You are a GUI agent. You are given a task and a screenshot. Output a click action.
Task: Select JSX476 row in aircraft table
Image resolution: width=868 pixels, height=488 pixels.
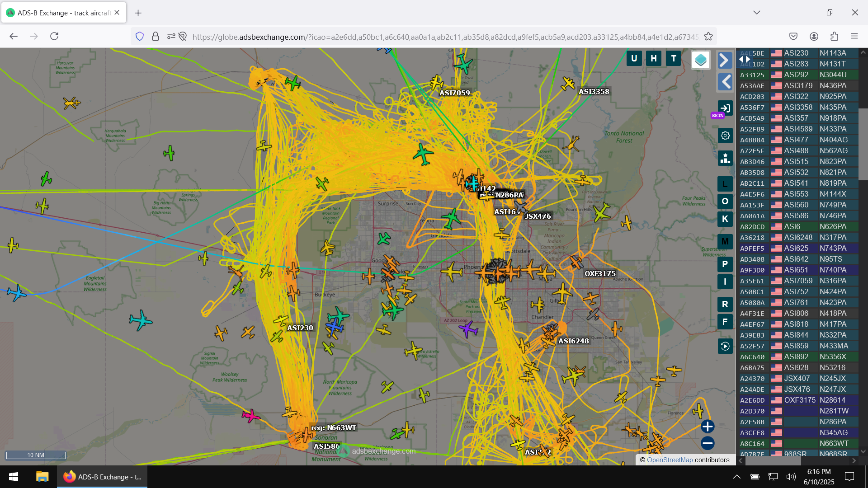click(x=798, y=389)
